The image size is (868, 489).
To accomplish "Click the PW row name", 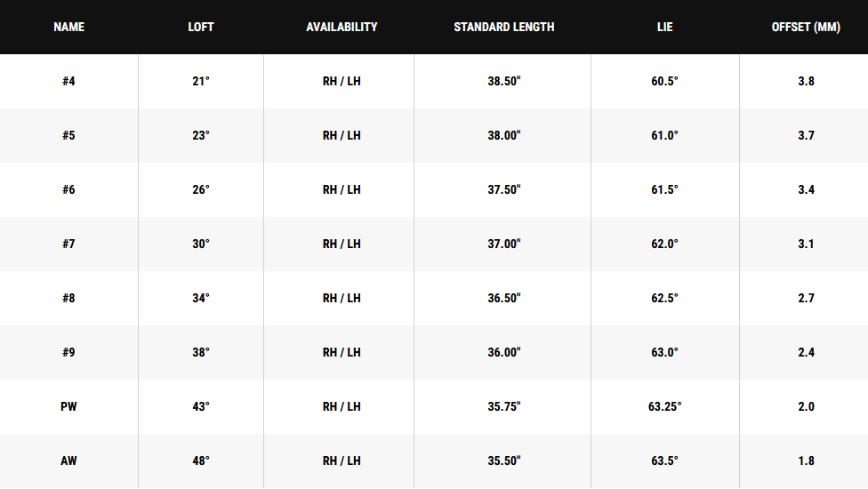I will click(68, 407).
